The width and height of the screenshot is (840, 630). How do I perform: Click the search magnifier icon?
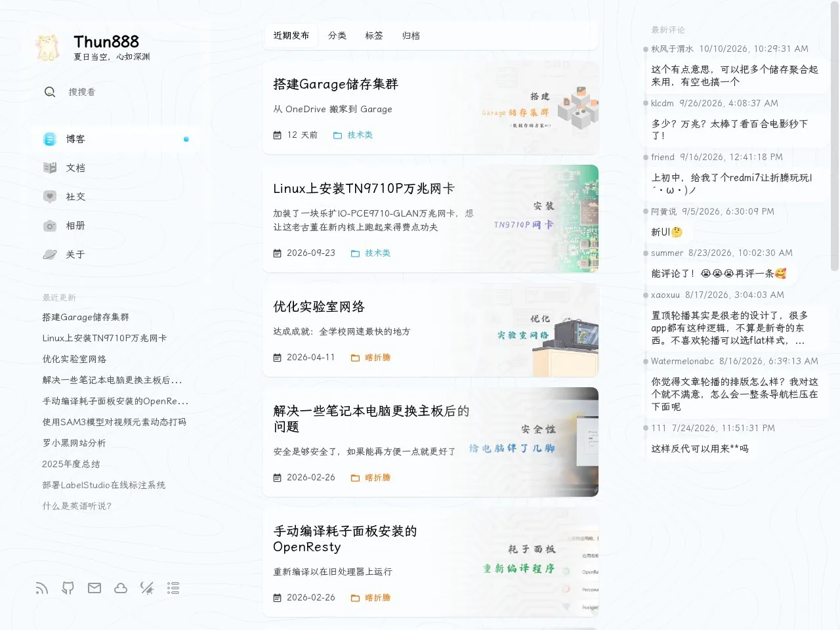point(50,92)
